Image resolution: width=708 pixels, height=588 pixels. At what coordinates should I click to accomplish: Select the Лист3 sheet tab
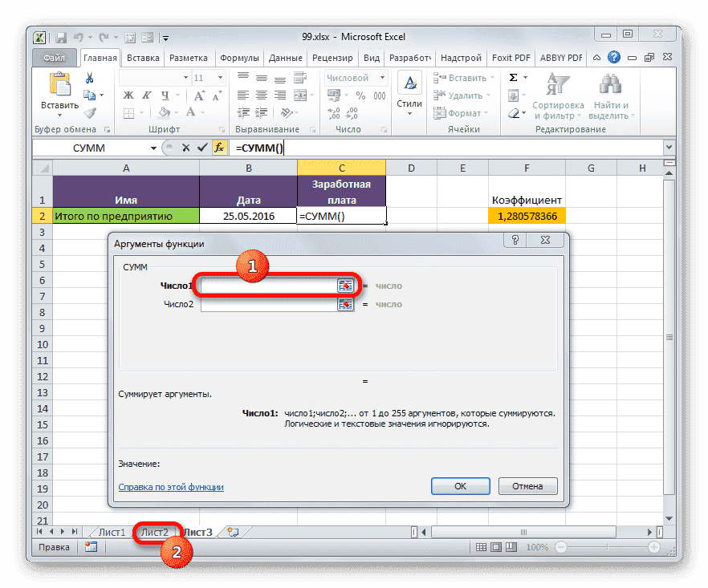(199, 531)
